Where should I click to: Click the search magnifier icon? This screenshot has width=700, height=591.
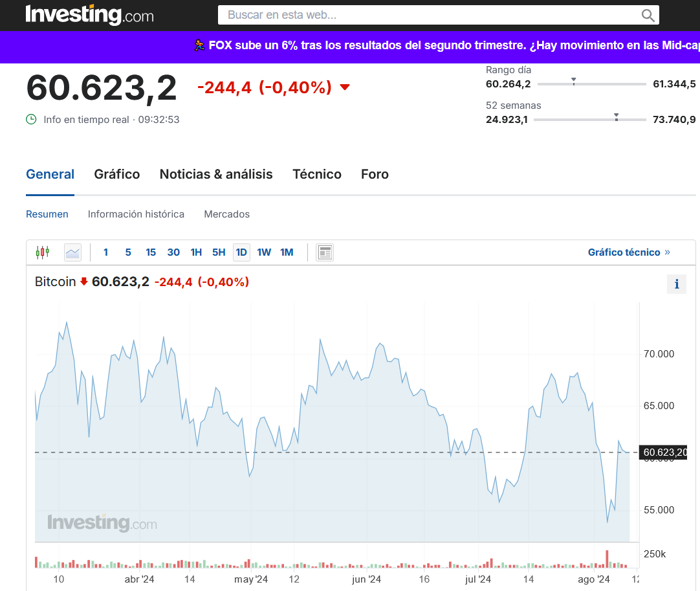648,15
